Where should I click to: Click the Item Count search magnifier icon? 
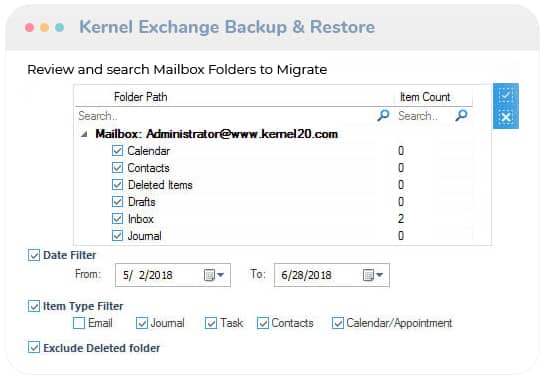462,115
